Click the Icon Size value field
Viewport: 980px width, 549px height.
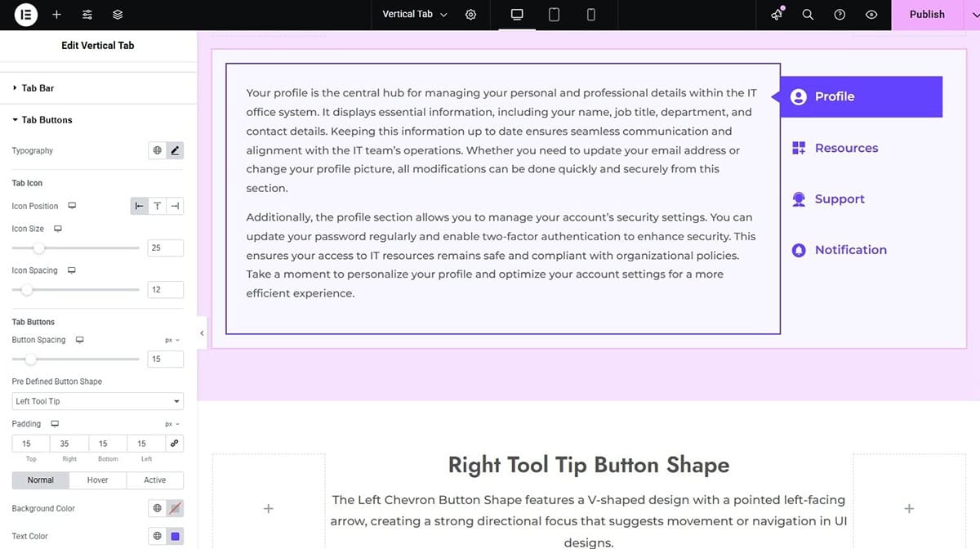[166, 248]
